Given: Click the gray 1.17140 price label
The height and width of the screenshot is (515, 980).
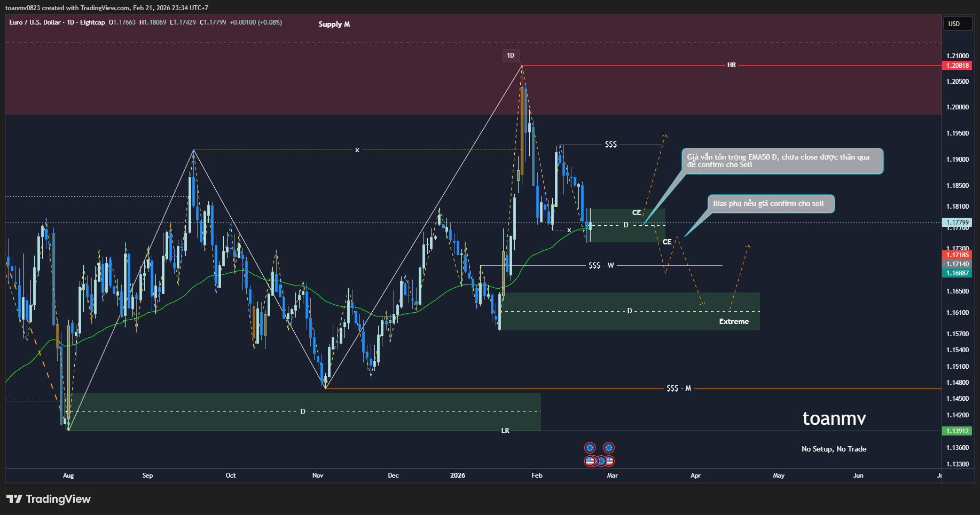Looking at the screenshot, I should click(x=958, y=264).
